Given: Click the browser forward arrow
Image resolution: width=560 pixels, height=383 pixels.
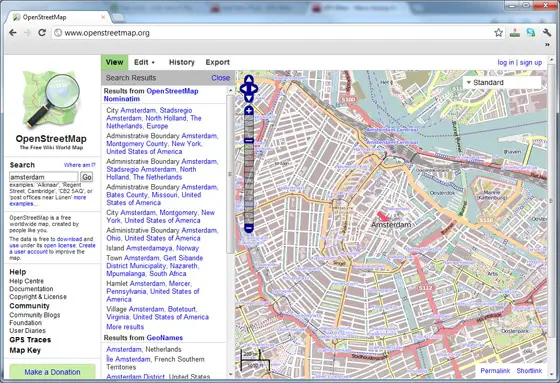Looking at the screenshot, I should tap(27, 33).
